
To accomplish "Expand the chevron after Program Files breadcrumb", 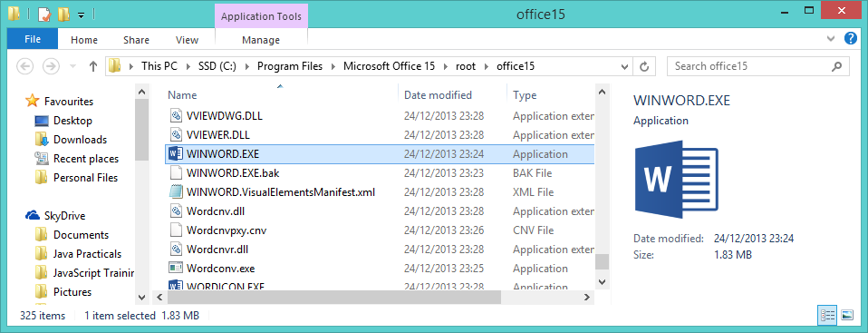I will click(333, 66).
